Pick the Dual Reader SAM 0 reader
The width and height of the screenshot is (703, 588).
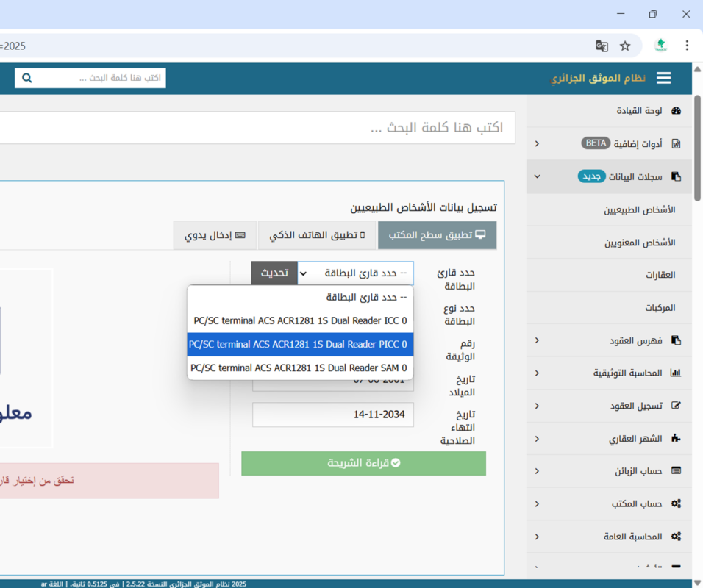[300, 367]
